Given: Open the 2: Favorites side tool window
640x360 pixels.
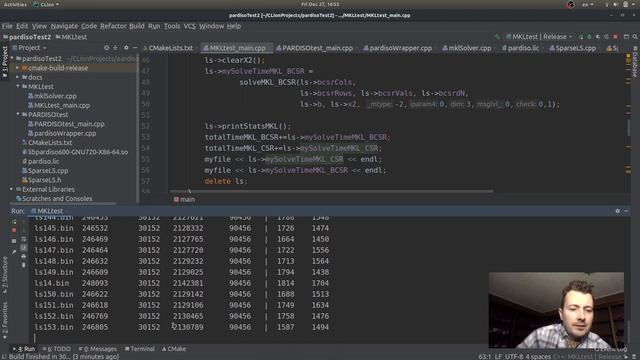Looking at the screenshot, I should coord(5,321).
